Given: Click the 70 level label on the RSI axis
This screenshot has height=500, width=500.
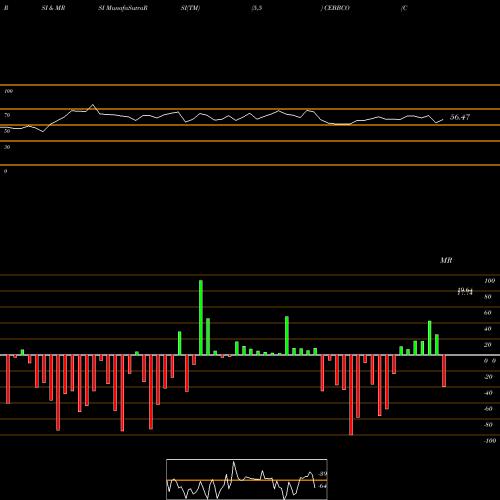Looking at the screenshot, I should coord(7,115).
